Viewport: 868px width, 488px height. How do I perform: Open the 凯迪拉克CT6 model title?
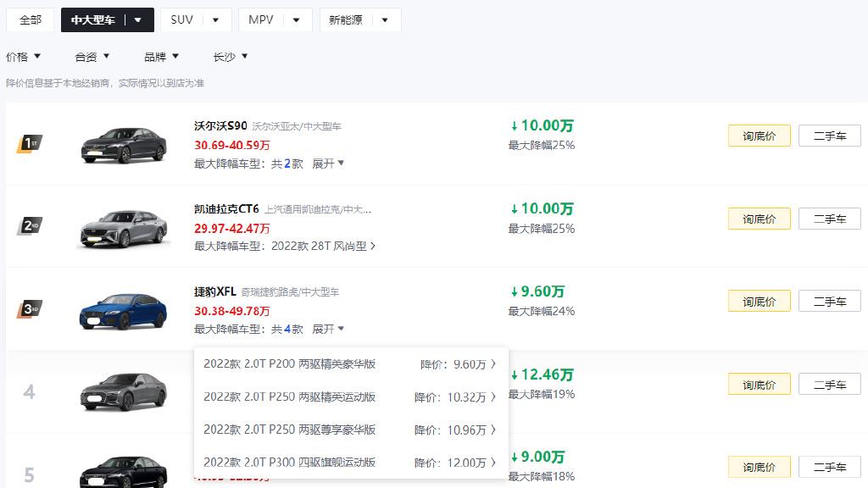pos(226,208)
